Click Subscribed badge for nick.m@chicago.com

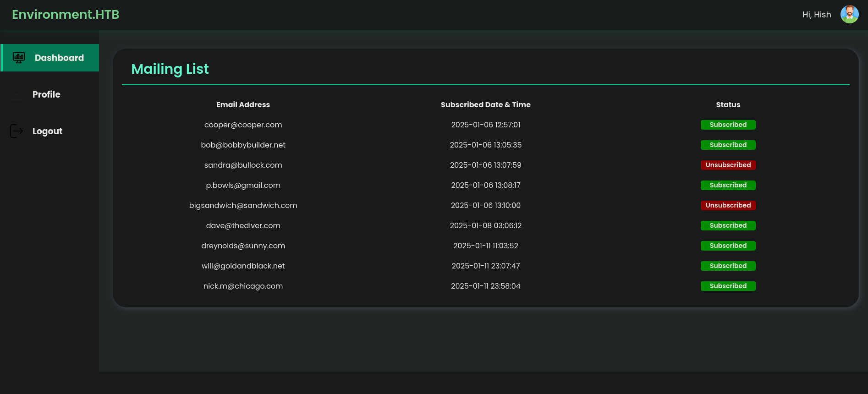(x=728, y=286)
